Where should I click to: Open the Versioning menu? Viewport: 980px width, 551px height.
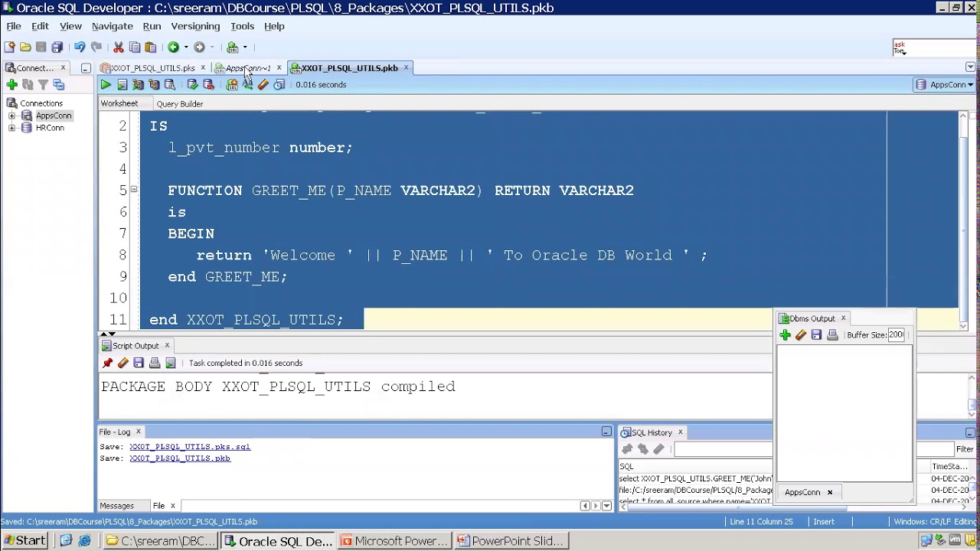pyautogui.click(x=195, y=26)
